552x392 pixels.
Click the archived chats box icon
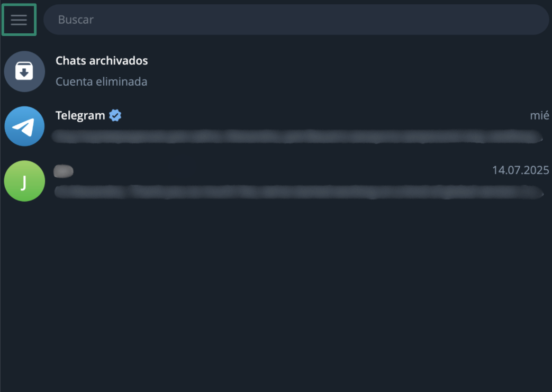click(x=24, y=71)
